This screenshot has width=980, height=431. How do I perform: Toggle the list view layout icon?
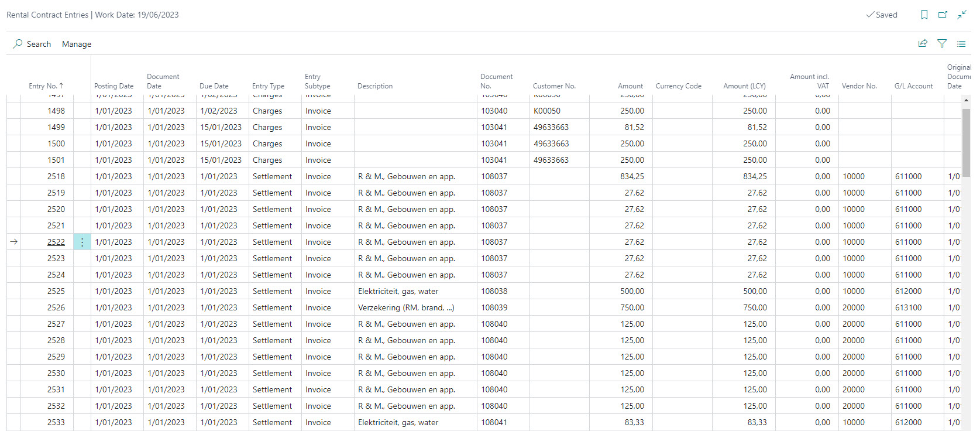click(961, 44)
